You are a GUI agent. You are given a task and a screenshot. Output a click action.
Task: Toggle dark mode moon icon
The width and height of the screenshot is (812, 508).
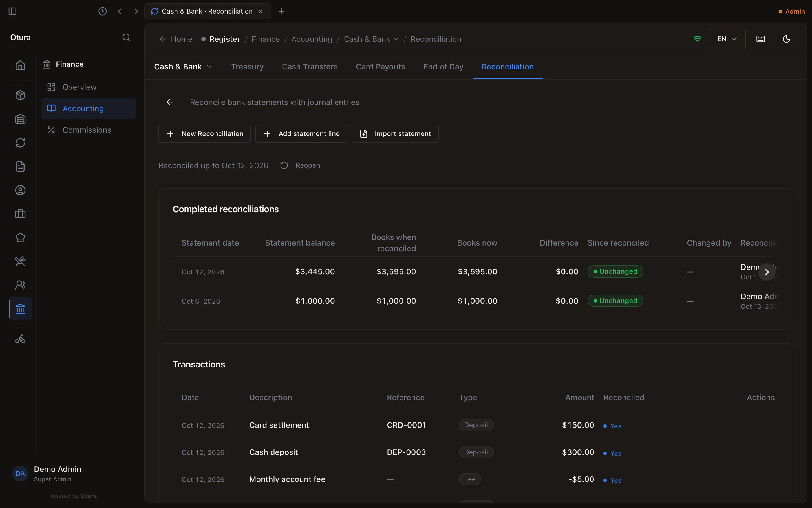click(x=787, y=39)
